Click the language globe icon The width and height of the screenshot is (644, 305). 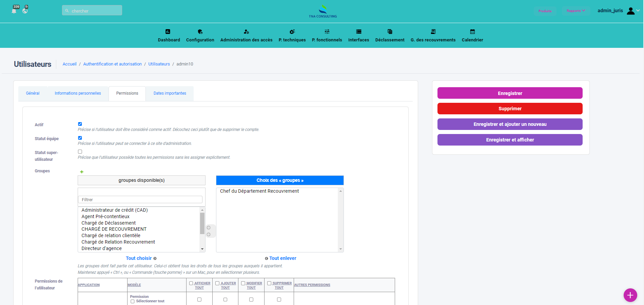tap(25, 11)
